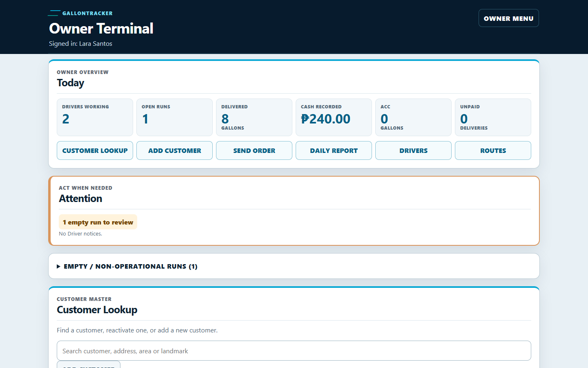Click the Unpaid deliveries stat card
The width and height of the screenshot is (588, 368).
[493, 117]
